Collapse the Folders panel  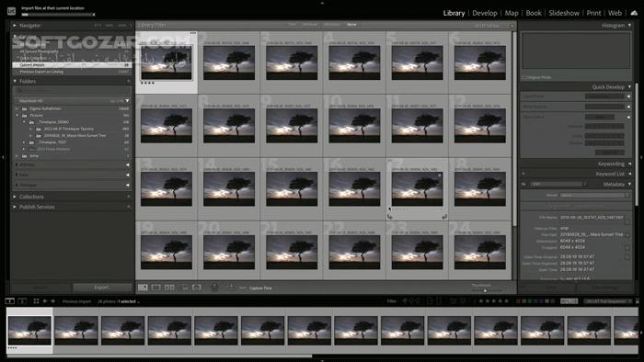pos(15,81)
